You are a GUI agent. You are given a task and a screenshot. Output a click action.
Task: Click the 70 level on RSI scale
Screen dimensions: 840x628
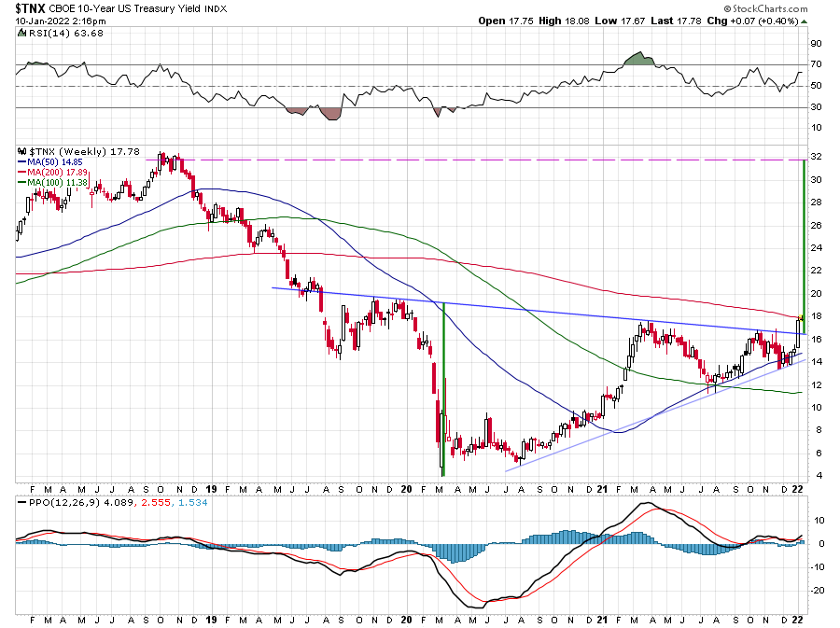(816, 64)
